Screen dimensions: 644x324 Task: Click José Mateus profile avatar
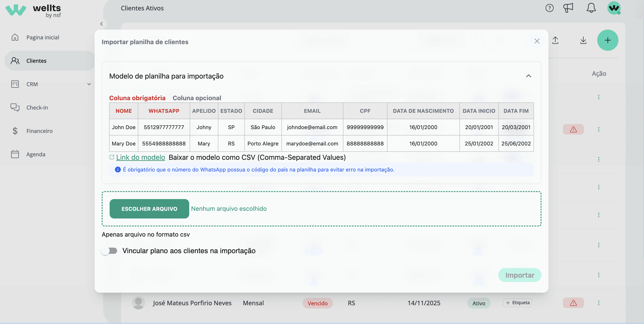point(138,303)
